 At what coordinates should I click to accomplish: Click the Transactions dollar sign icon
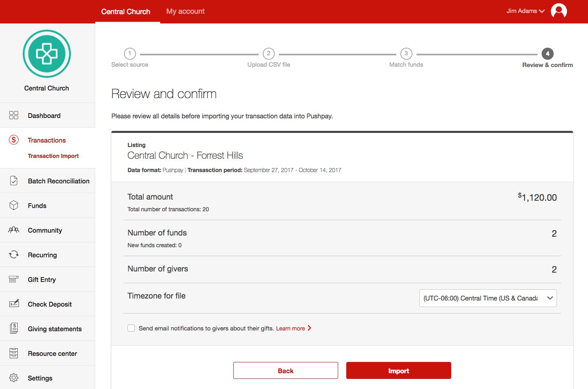pos(14,140)
